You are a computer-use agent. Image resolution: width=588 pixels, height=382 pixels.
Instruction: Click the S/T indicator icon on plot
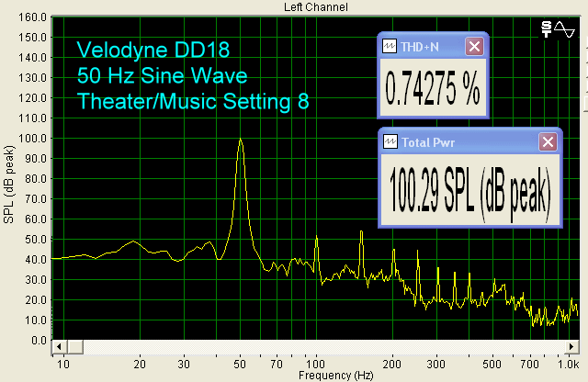548,28
